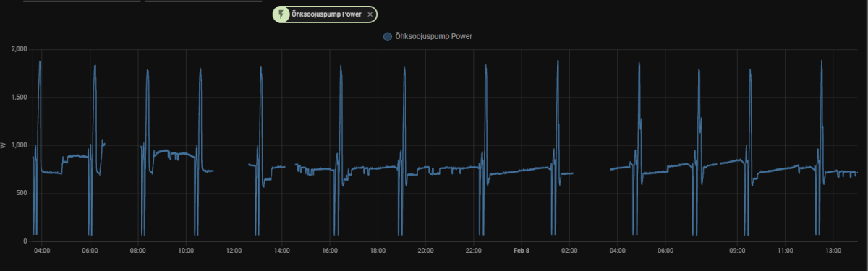This screenshot has height=271, width=868.
Task: Click the 14:00 time axis label
Action: pos(282,251)
